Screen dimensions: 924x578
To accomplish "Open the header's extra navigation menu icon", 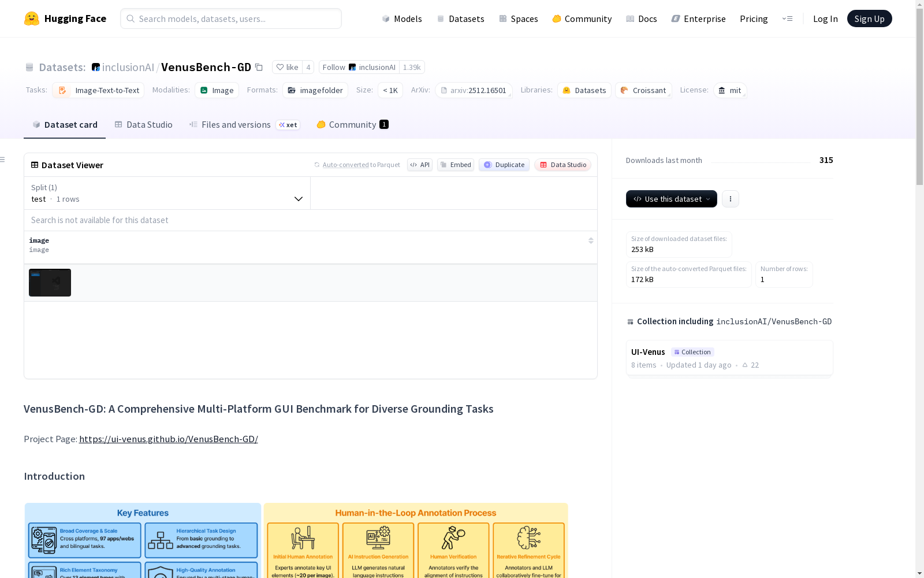I will tap(787, 18).
